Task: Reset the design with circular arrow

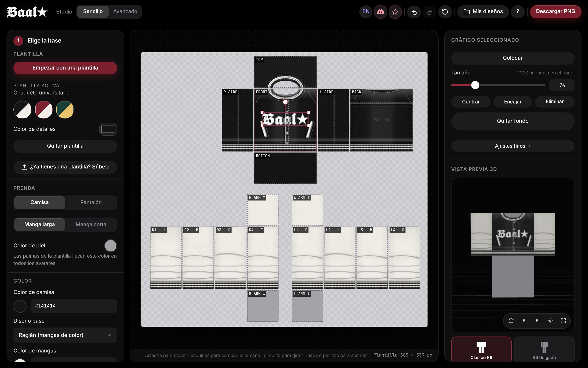Action: (x=445, y=12)
